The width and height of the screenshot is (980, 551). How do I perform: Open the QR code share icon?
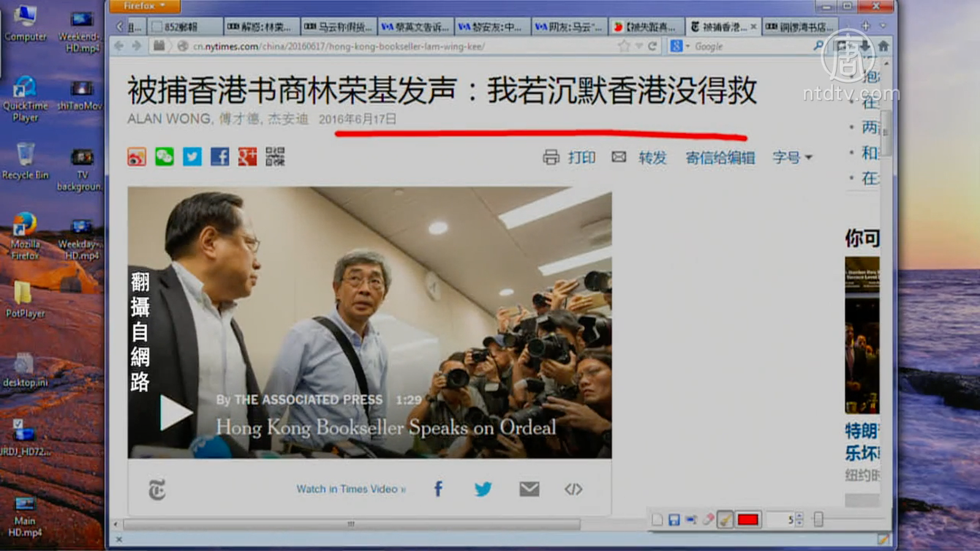[x=275, y=157]
